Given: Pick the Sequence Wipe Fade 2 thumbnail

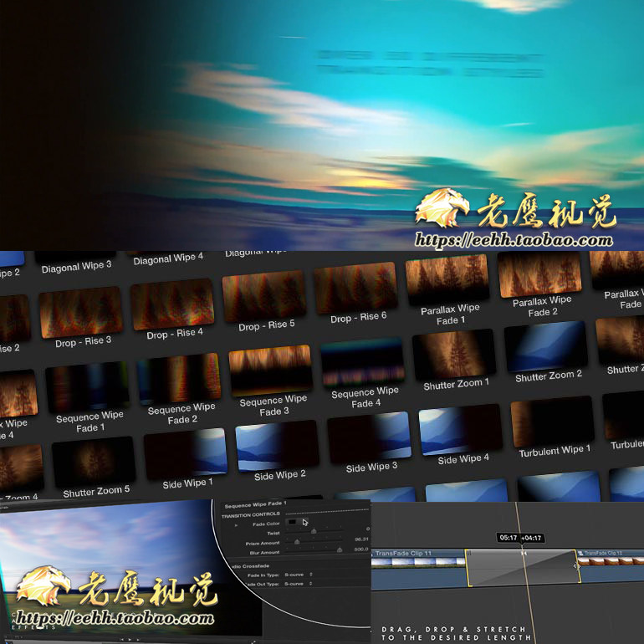Looking at the screenshot, I should click(179, 379).
